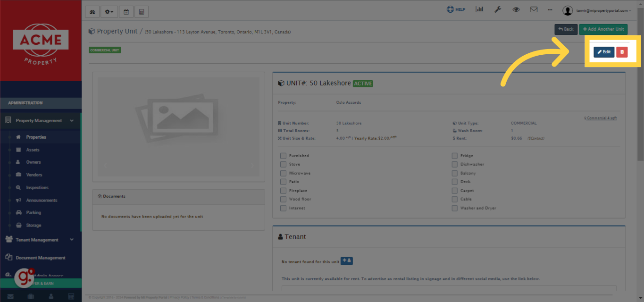Viewport: 644px width, 302px height.
Task: Enable the Washer and Dryer checkbox
Action: (454, 208)
